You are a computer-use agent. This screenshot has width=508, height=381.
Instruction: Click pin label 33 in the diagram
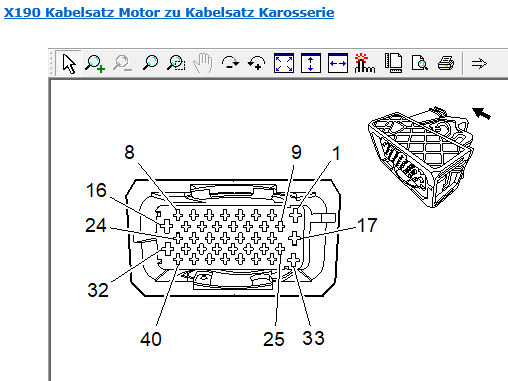tap(313, 338)
